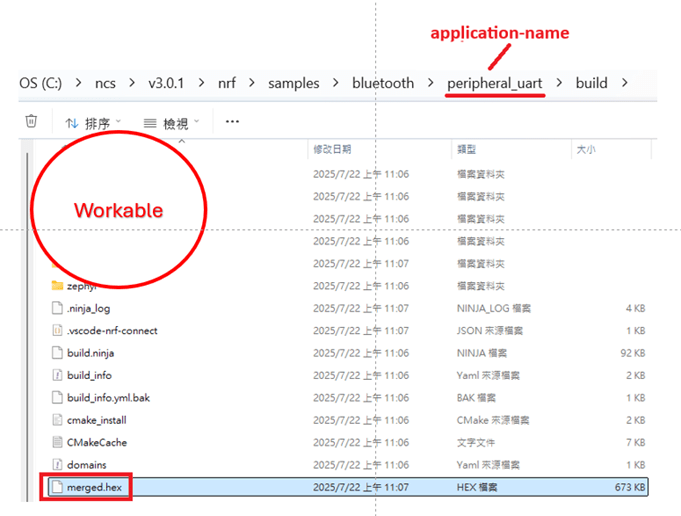Click the file icon for CMakeCache
Viewport: 681px width, 516px height.
(x=57, y=442)
